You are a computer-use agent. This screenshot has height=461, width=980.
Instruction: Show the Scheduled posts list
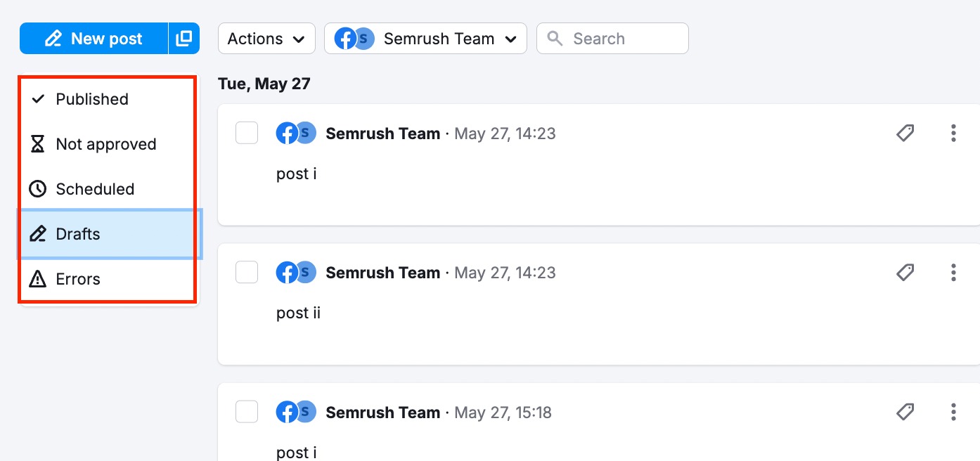tap(95, 189)
